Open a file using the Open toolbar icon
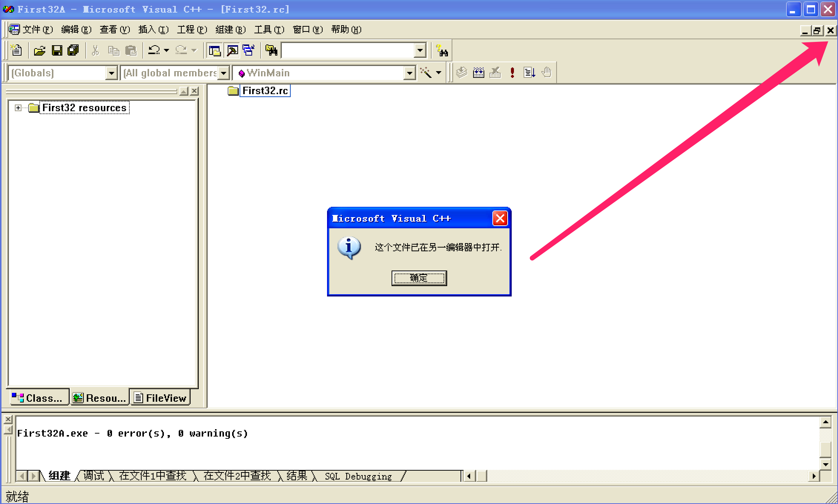 pyautogui.click(x=39, y=50)
